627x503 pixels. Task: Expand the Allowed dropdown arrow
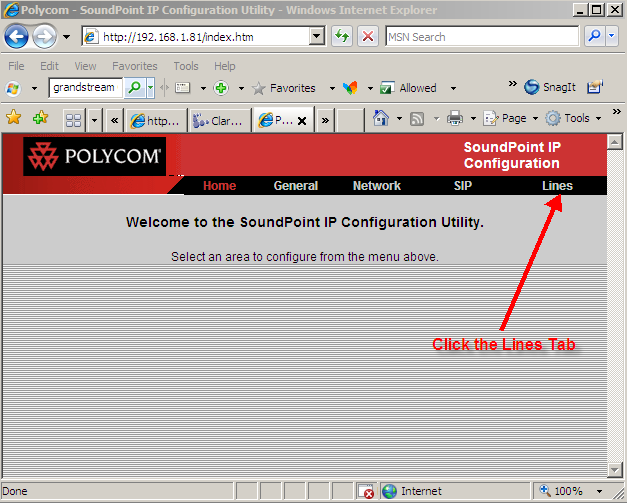(453, 88)
